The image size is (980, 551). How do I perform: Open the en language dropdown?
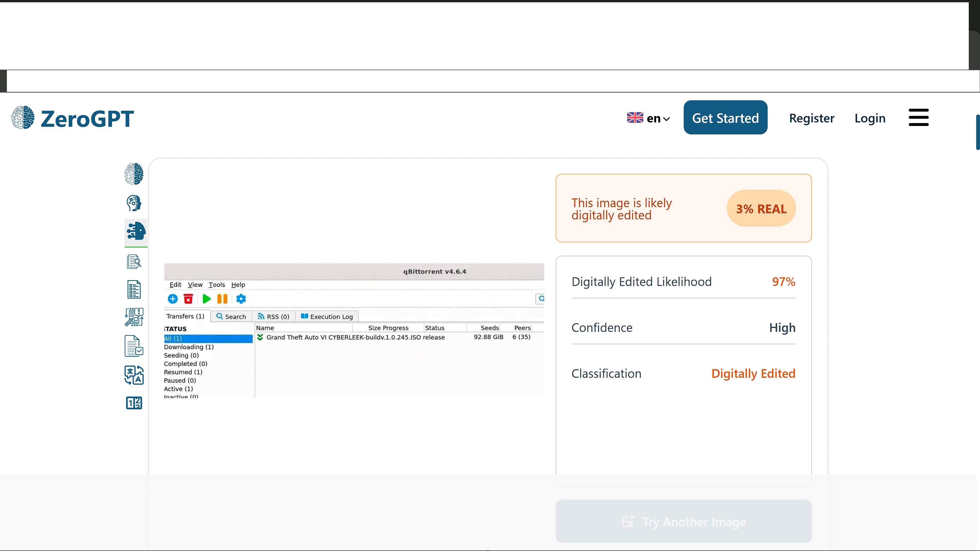point(648,118)
